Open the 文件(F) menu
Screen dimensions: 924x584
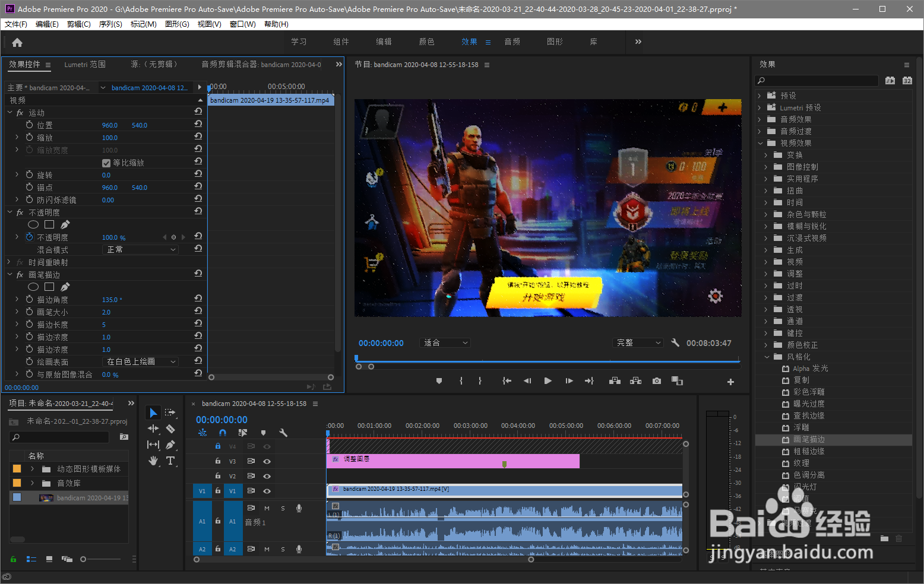pos(16,24)
